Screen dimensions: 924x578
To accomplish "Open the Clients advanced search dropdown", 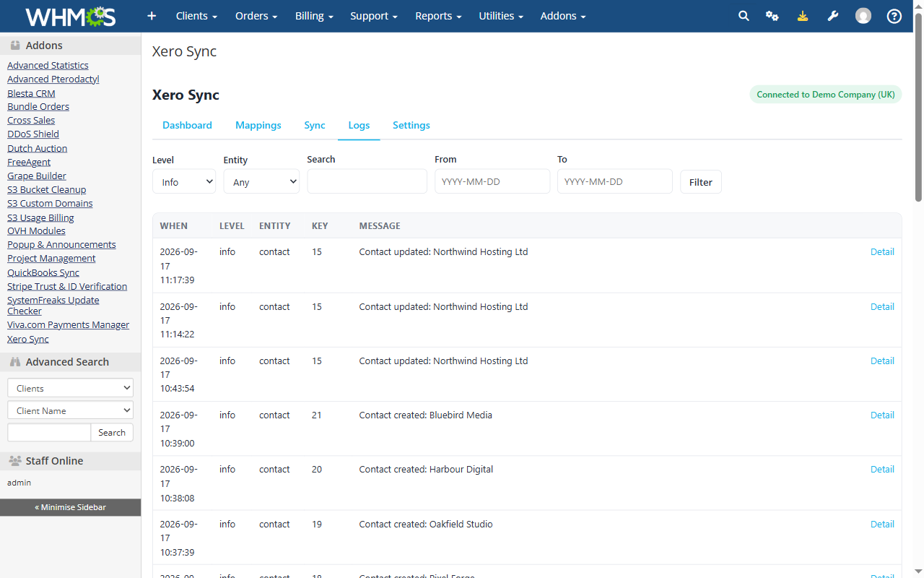I will tap(70, 388).
